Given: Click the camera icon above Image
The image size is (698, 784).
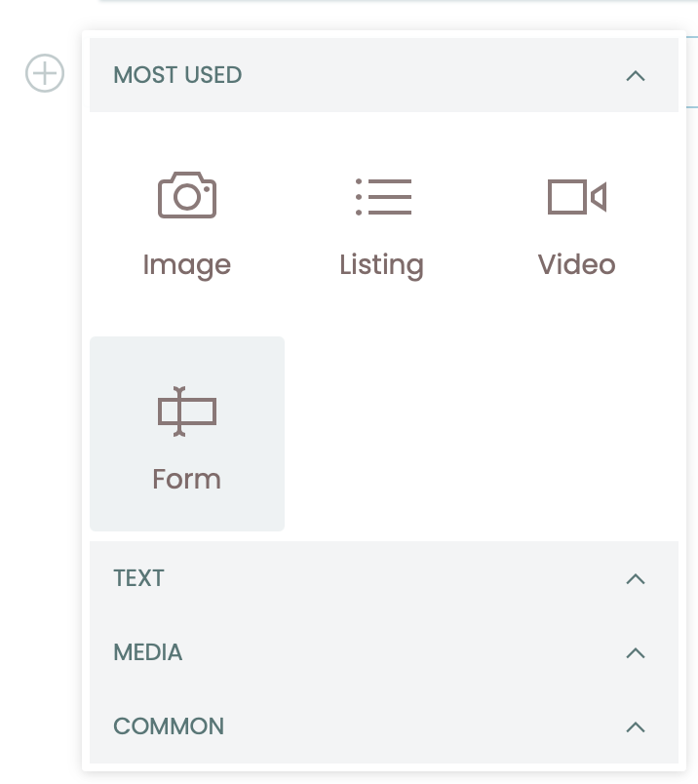Looking at the screenshot, I should pyautogui.click(x=187, y=195).
